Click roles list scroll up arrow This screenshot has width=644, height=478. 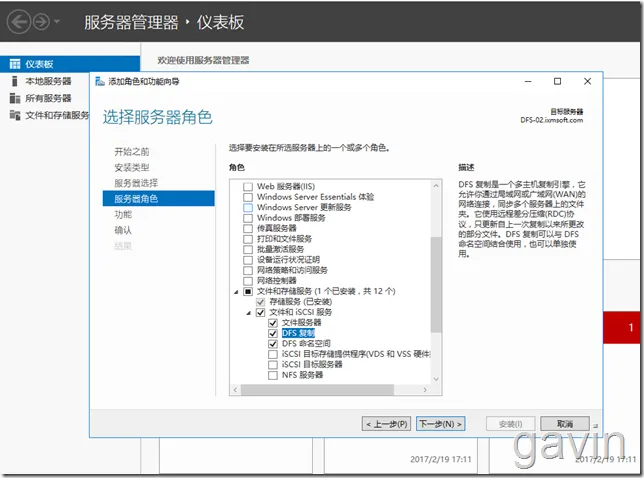click(436, 186)
